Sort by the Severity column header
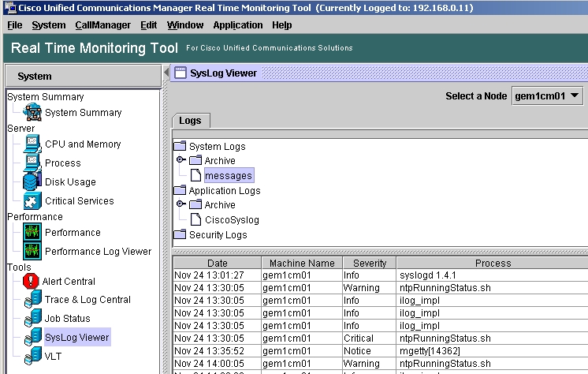The width and height of the screenshot is (588, 374). point(370,263)
